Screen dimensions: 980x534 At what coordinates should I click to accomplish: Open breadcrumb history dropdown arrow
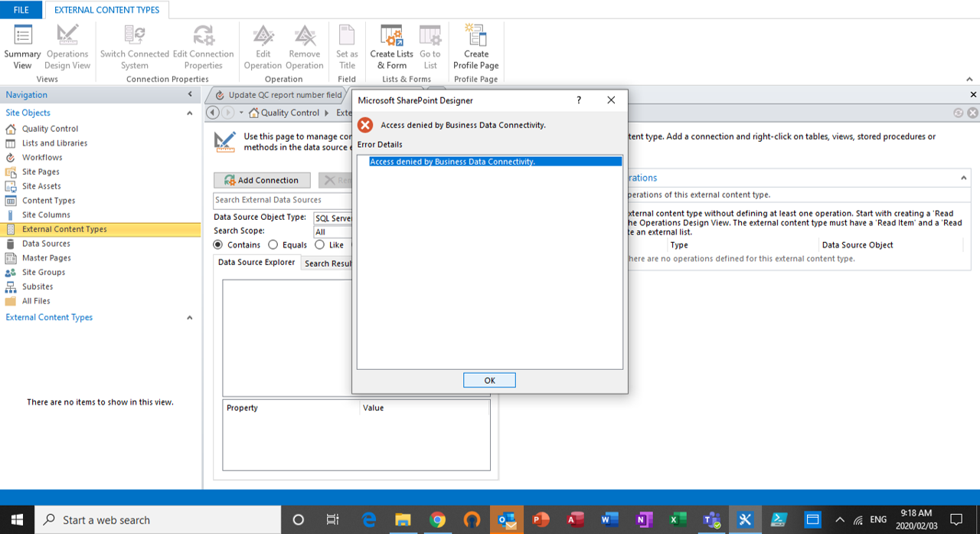[x=242, y=113]
